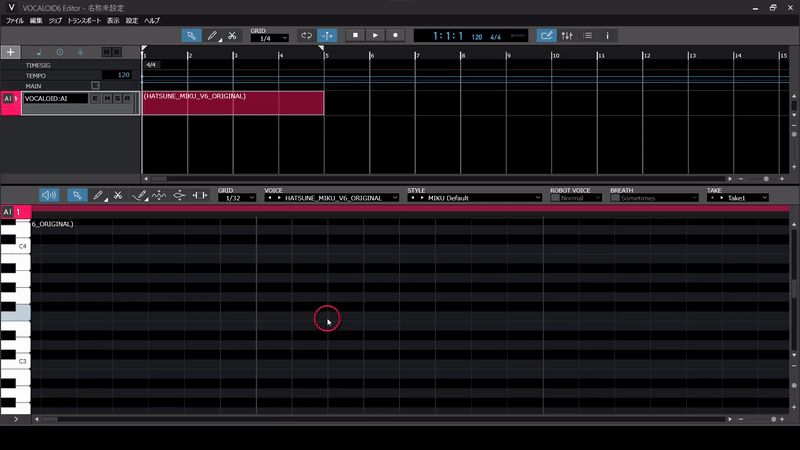Toggle global mute M button
The width and height of the screenshot is (800, 450).
pyautogui.click(x=106, y=52)
